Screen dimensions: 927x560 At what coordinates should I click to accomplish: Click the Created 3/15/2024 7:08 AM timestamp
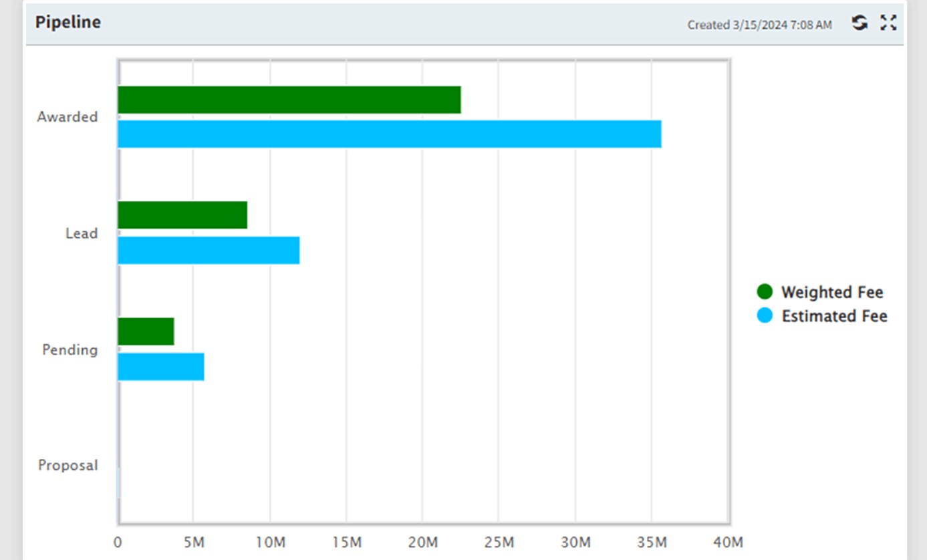tap(760, 25)
